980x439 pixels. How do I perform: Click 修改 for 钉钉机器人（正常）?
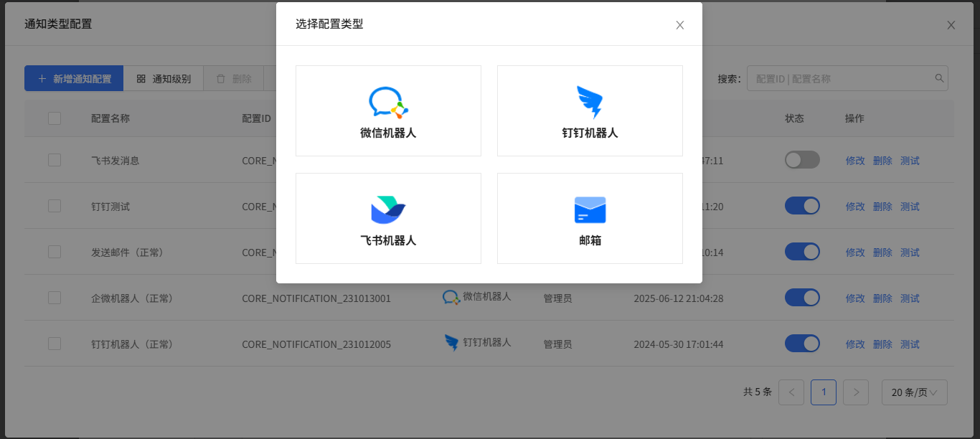click(x=855, y=344)
